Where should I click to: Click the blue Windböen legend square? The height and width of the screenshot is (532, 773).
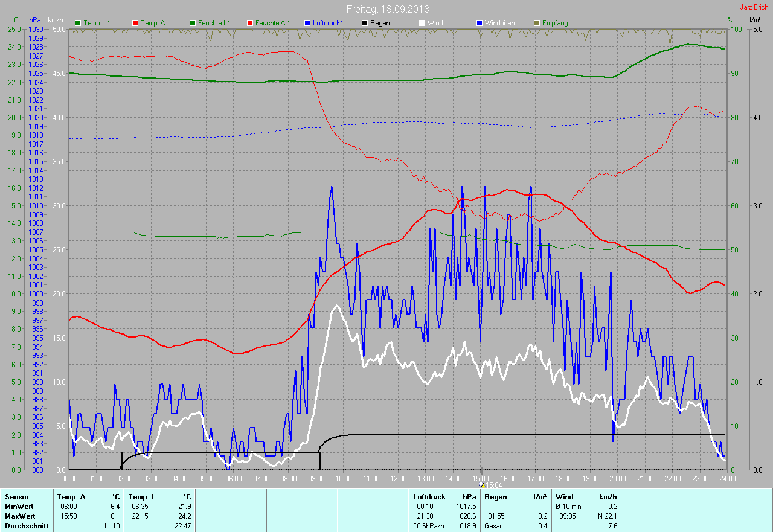pyautogui.click(x=480, y=23)
